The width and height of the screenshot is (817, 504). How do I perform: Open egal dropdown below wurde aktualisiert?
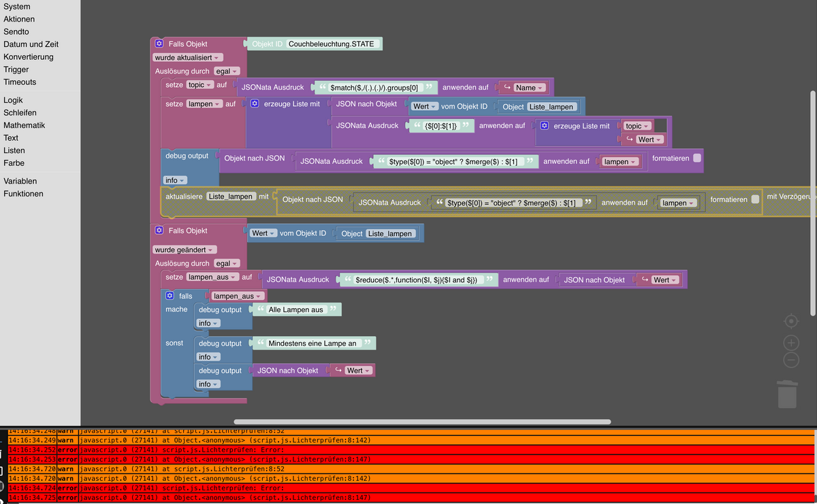(227, 71)
